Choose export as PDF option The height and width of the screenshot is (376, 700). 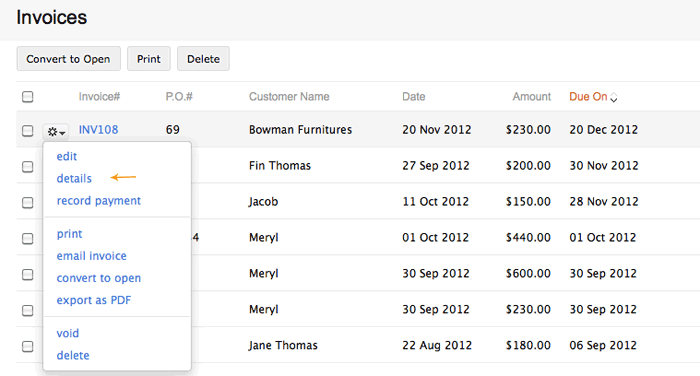point(94,300)
